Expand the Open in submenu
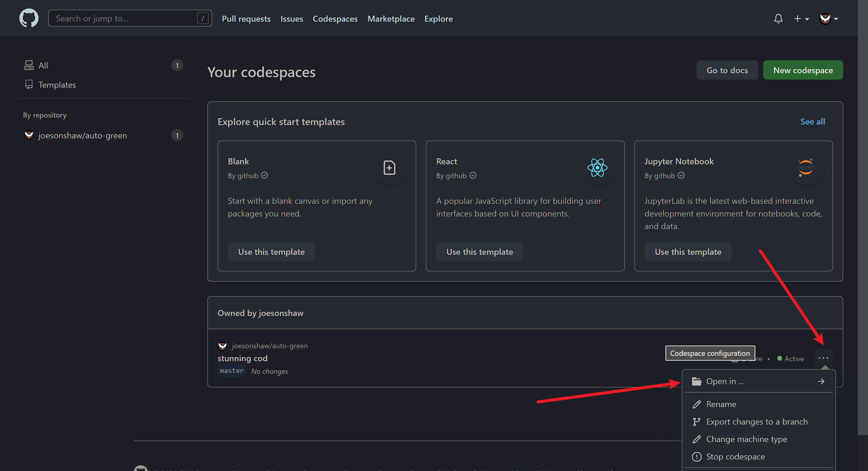The height and width of the screenshot is (471, 868). 759,381
